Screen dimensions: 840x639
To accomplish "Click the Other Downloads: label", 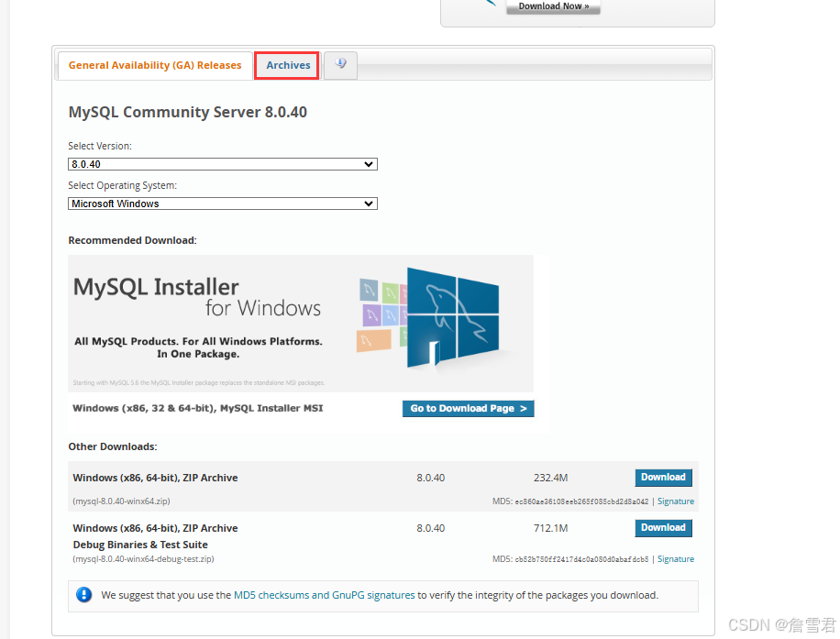I will click(x=113, y=446).
